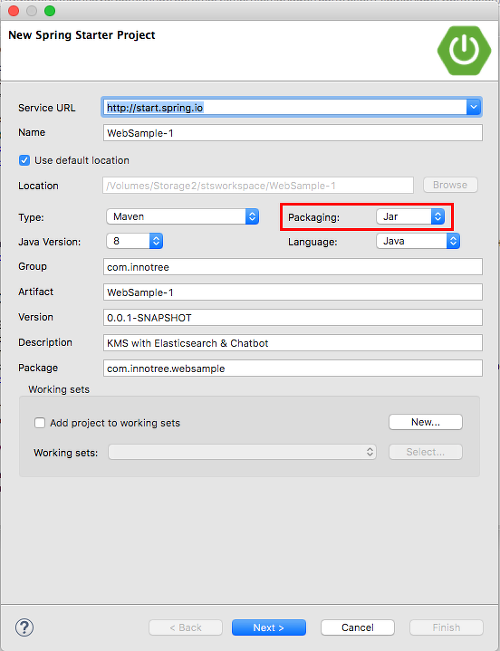Image resolution: width=500 pixels, height=651 pixels.
Task: Click the Version input field
Action: pyautogui.click(x=293, y=318)
